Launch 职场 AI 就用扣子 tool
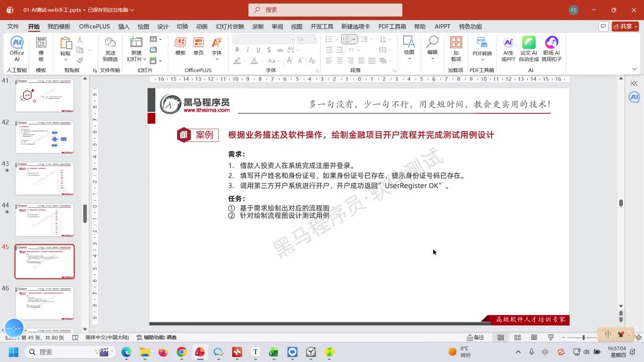 [551, 49]
